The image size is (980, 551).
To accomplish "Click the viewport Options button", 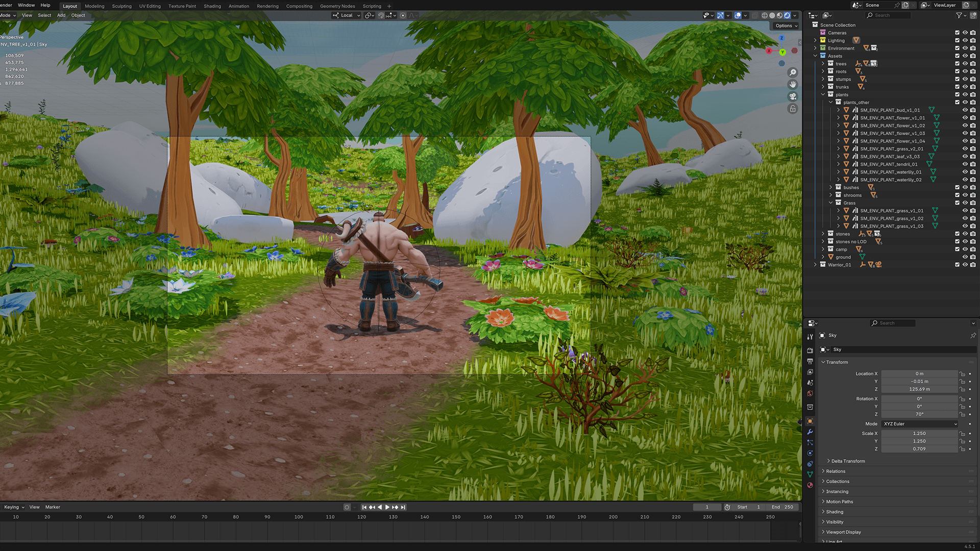I will tap(786, 26).
